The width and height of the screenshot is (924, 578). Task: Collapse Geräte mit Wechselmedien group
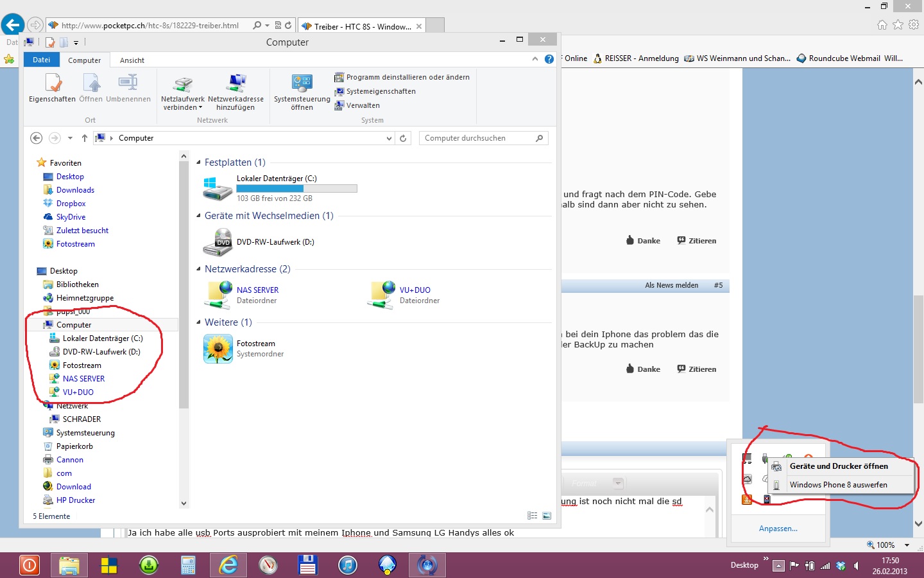198,216
